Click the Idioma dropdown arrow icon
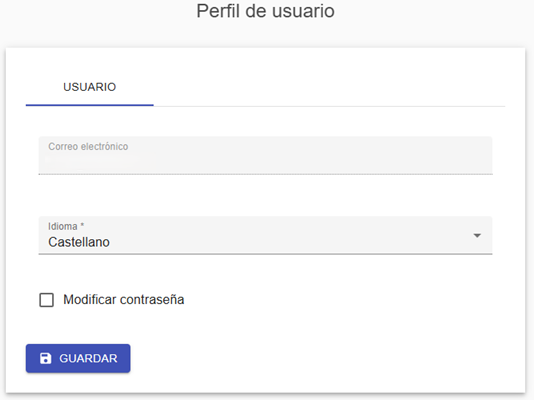Image resolution: width=535 pixels, height=400 pixels. (x=477, y=235)
